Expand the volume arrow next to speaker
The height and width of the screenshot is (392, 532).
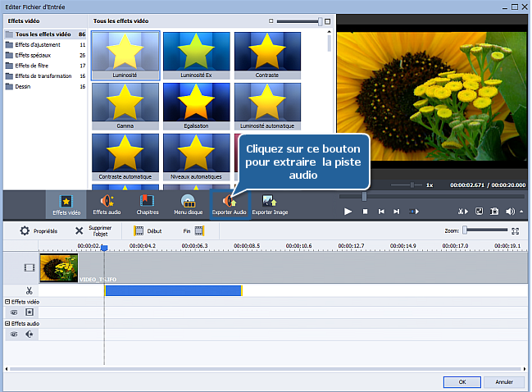(x=521, y=212)
